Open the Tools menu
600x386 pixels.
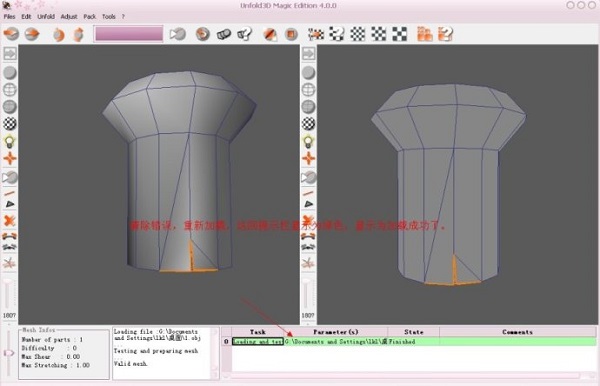tap(109, 16)
